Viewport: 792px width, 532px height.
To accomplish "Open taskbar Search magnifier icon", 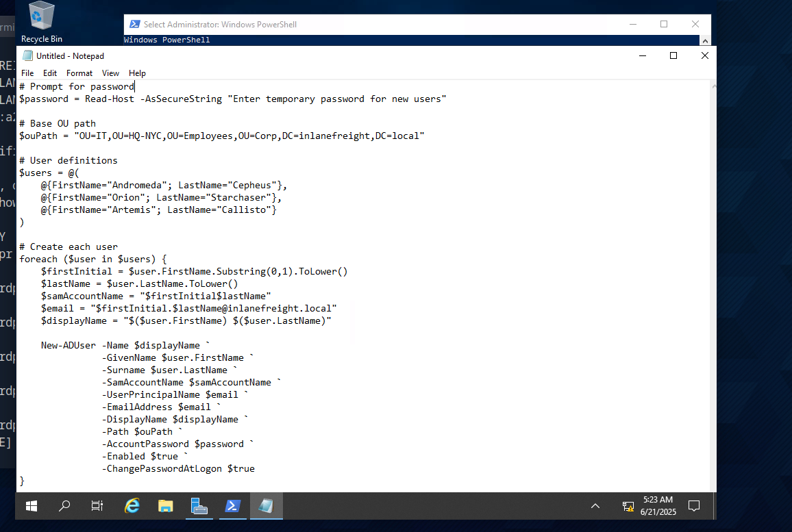I will click(64, 506).
